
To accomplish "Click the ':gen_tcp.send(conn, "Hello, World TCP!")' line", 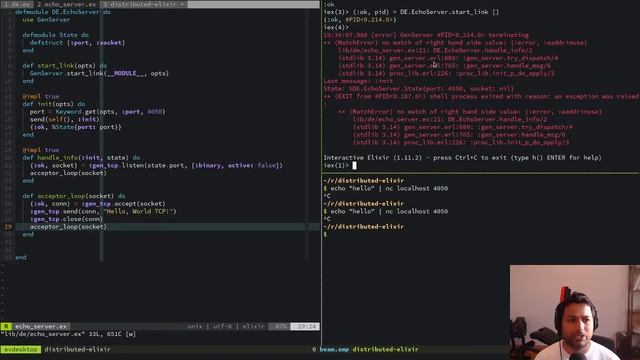I will pos(103,211).
